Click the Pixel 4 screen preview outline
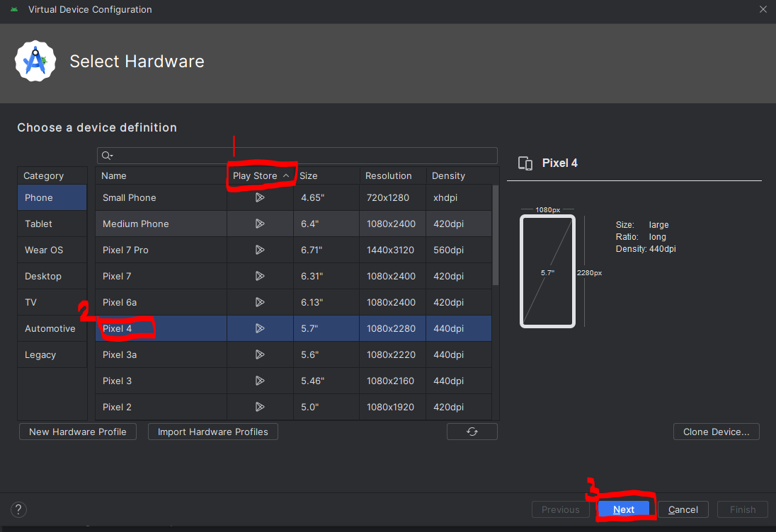This screenshot has height=532, width=776. point(547,272)
